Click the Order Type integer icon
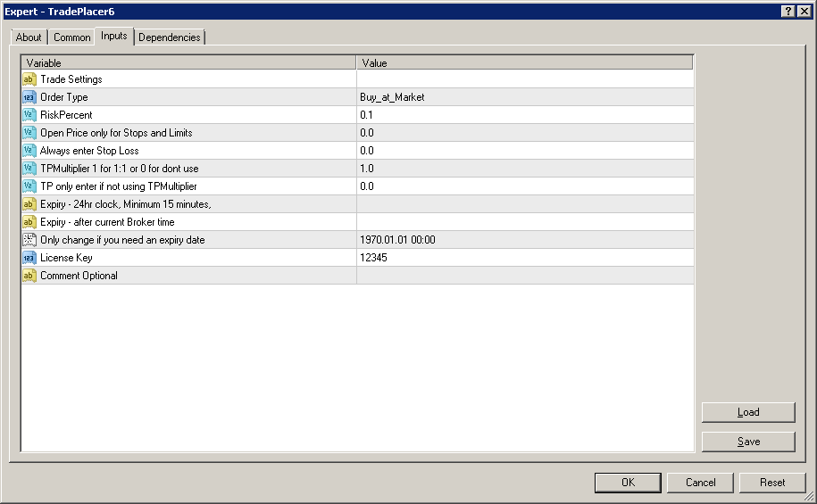817x504 pixels. [x=29, y=97]
